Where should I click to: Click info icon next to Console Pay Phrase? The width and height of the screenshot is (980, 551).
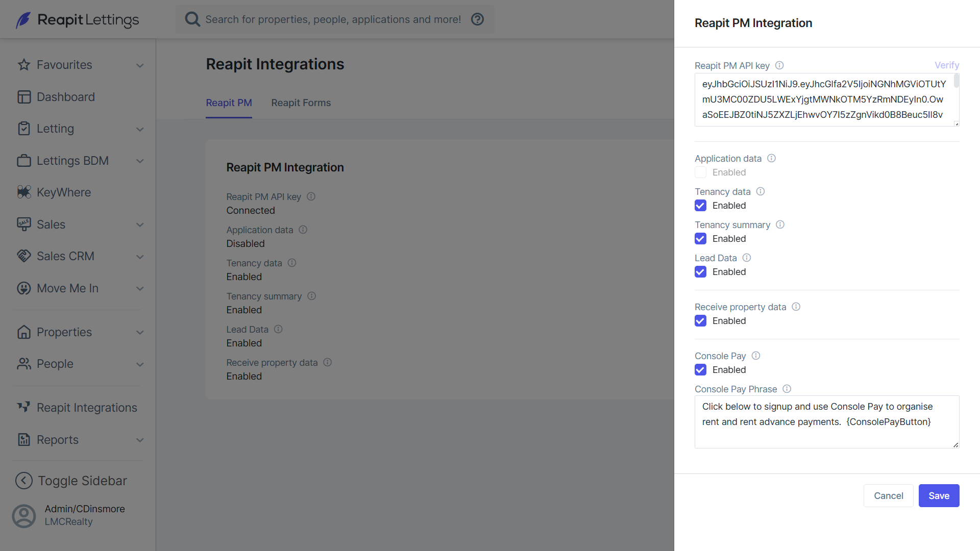pyautogui.click(x=787, y=389)
